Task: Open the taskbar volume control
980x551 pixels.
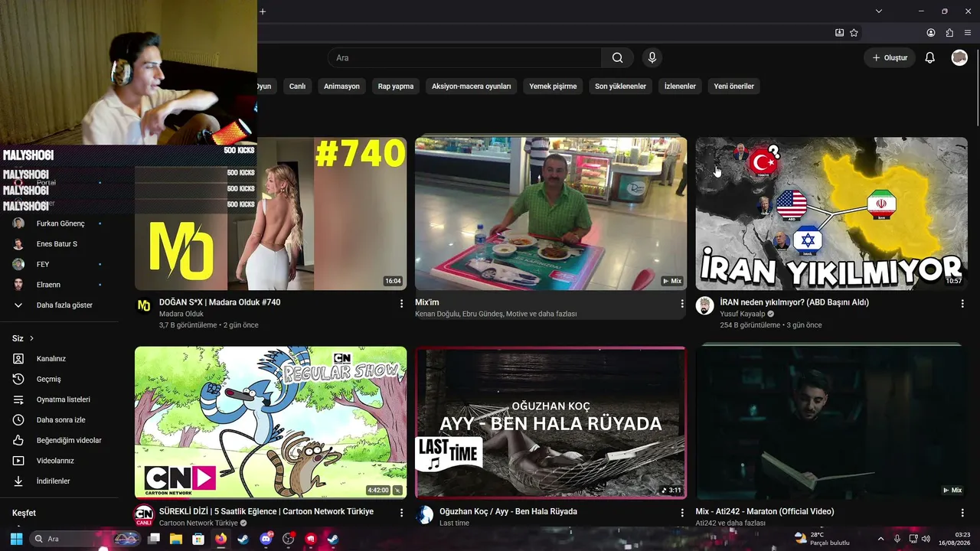Action: (927, 539)
